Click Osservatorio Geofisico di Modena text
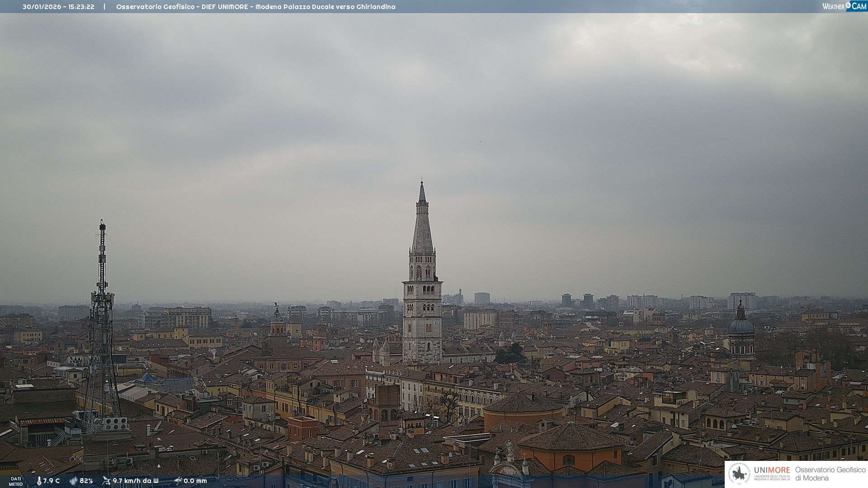The width and height of the screenshot is (868, 488). 830,474
